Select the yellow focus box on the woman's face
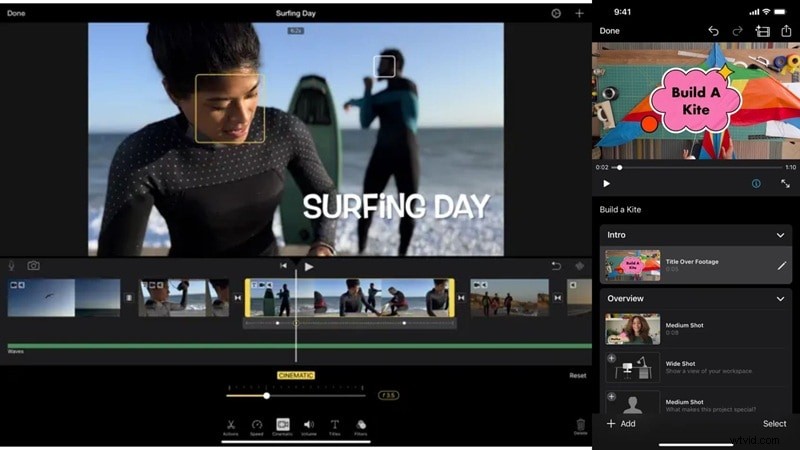Screen dimensions: 800x450 pos(230,109)
